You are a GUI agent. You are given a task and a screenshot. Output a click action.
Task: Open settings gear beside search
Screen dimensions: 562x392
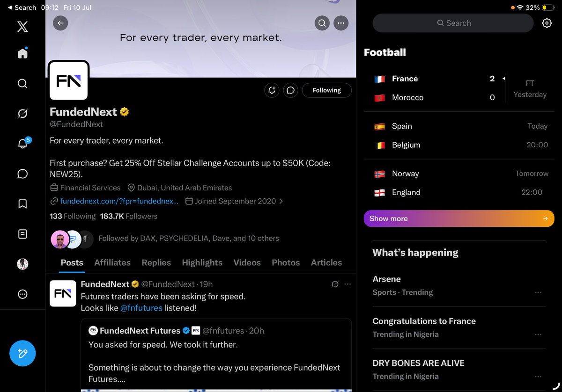pyautogui.click(x=547, y=23)
